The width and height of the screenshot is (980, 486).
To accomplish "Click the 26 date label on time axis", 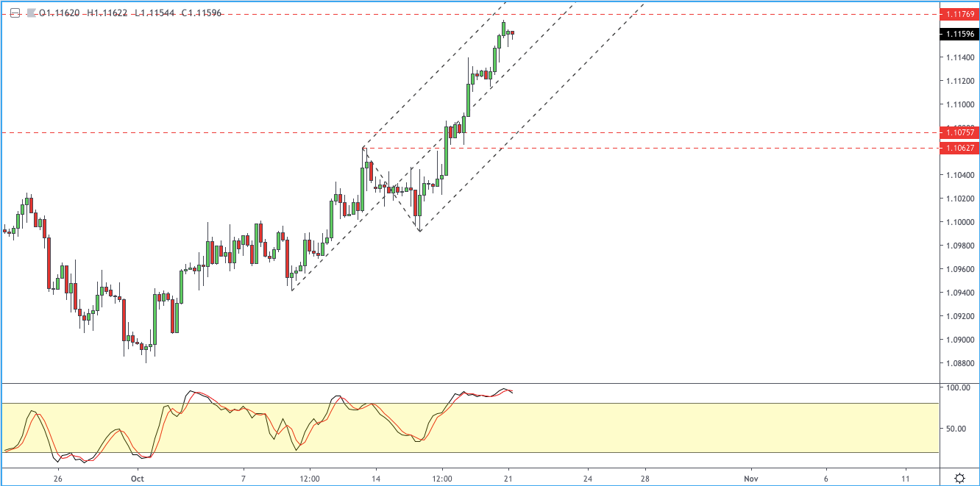I will coord(57,478).
